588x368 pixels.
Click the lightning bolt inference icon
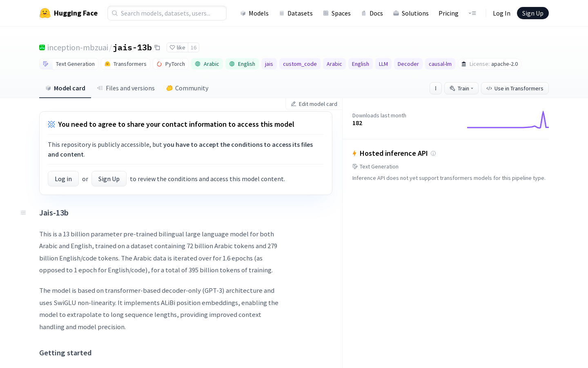354,153
